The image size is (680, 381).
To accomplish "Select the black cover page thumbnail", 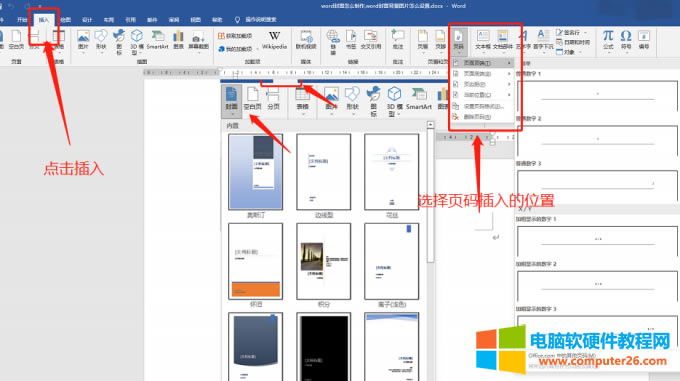I will tap(324, 347).
